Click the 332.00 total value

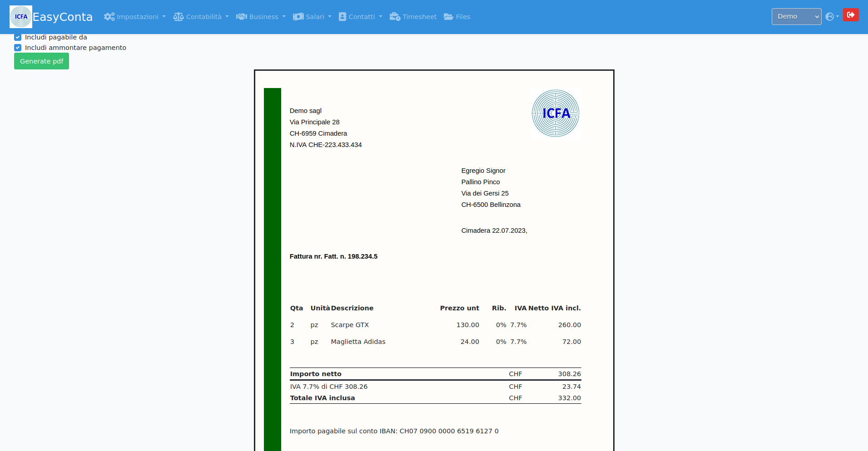570,398
